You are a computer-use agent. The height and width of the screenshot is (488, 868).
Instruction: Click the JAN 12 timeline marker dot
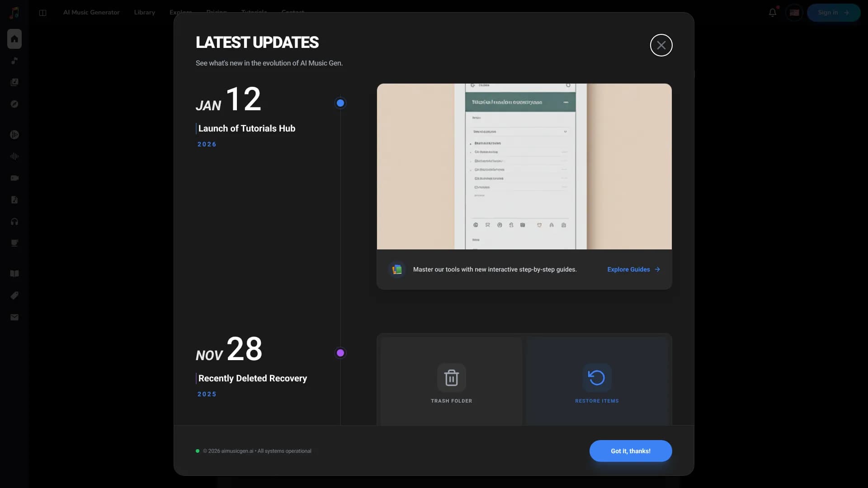tap(340, 103)
